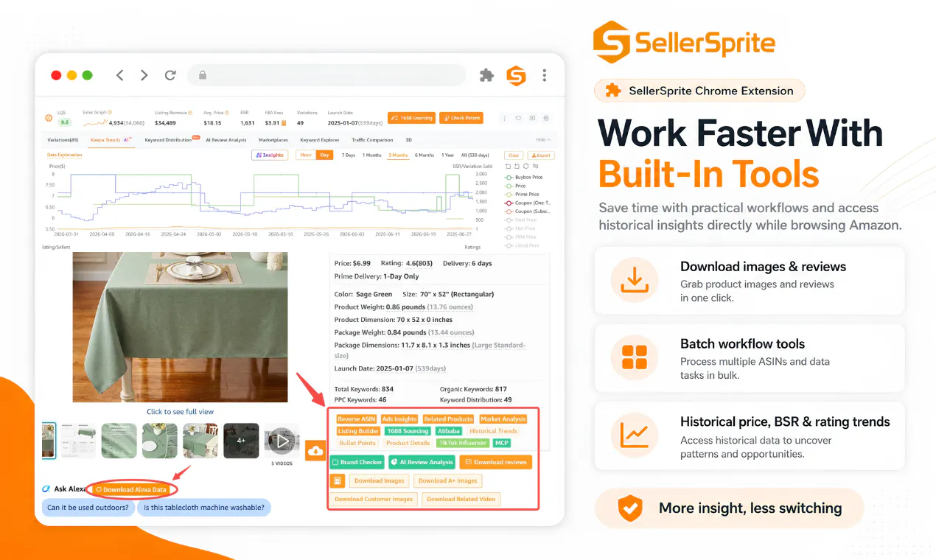Click the browser forward arrow
Screen dimensions: 936x560
point(144,75)
